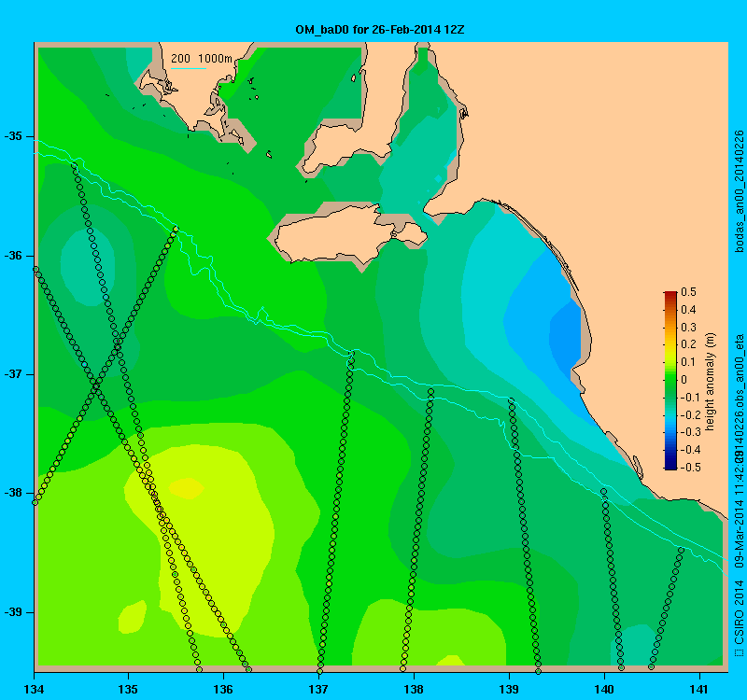Click the '200 1000m' isobath legend label
Screen dimensions: 747x700
coord(202,59)
